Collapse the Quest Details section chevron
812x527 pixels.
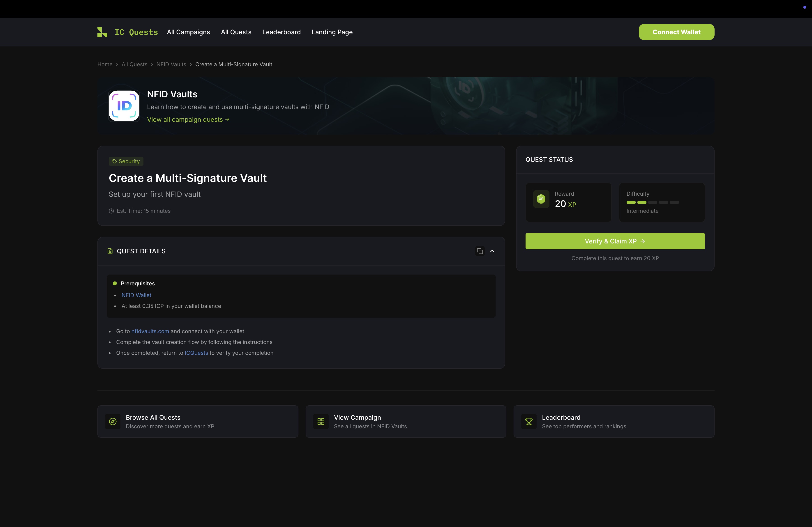coord(492,251)
